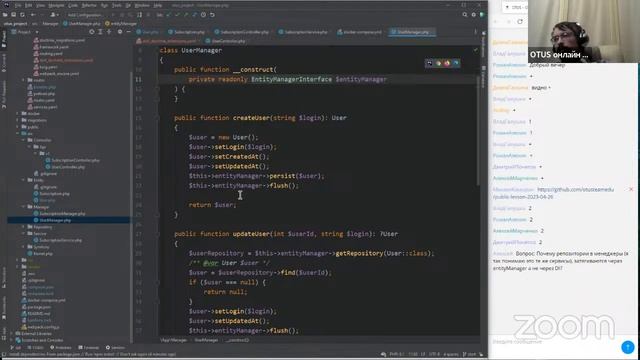The height and width of the screenshot is (360, 640).
Task: Open SubscriptionService.php in project tree
Action: [58, 240]
